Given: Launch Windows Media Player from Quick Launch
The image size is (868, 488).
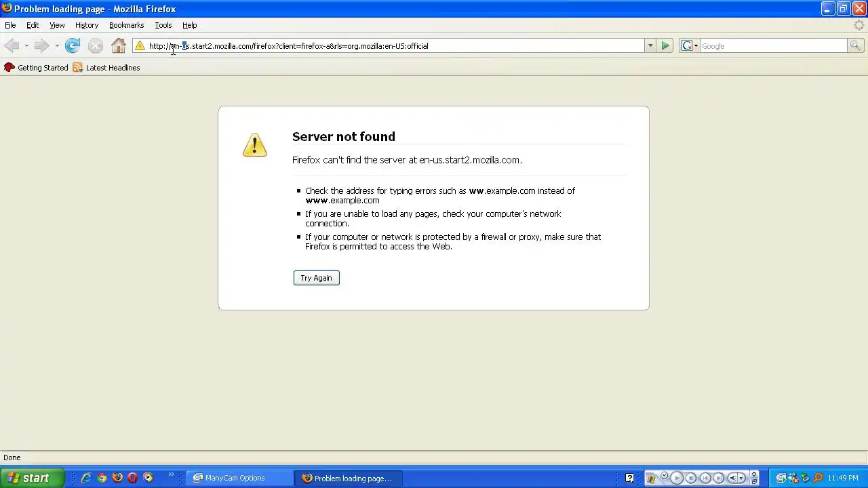Looking at the screenshot, I should coord(148,478).
